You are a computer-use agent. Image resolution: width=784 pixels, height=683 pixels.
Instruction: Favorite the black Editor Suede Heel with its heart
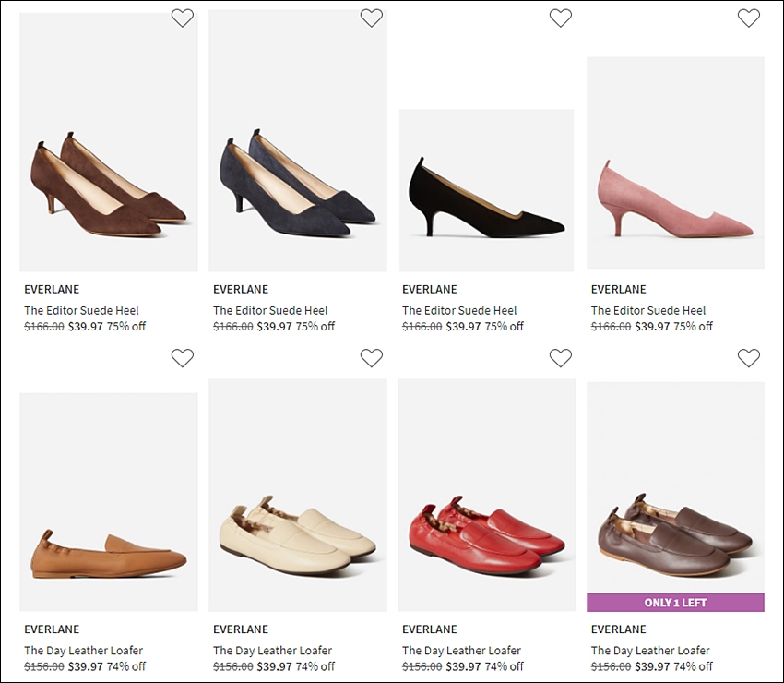coord(561,18)
